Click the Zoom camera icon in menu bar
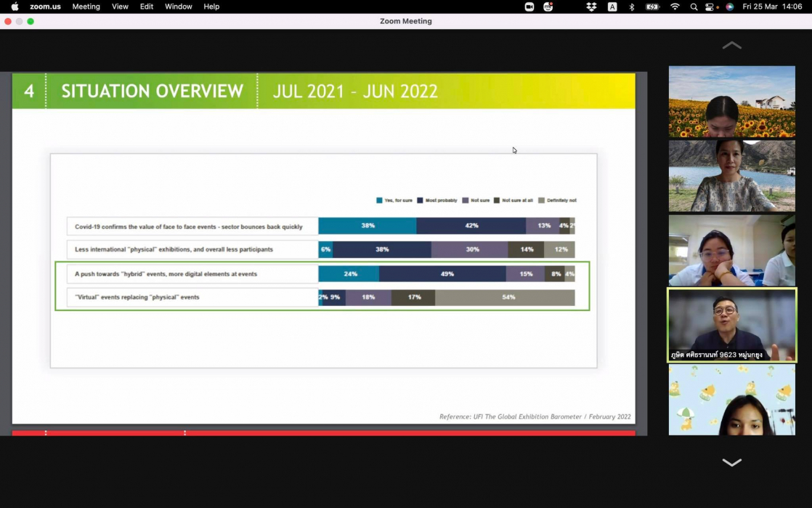Viewport: 812px width, 508px height. click(529, 7)
